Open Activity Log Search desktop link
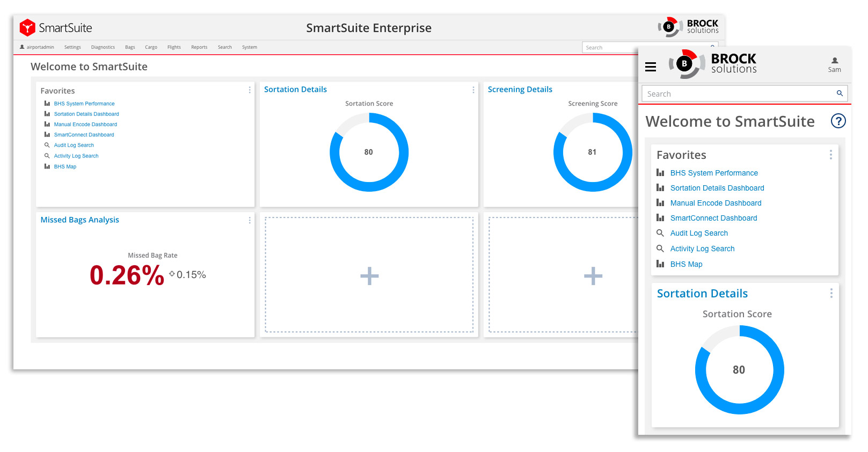 (x=76, y=156)
